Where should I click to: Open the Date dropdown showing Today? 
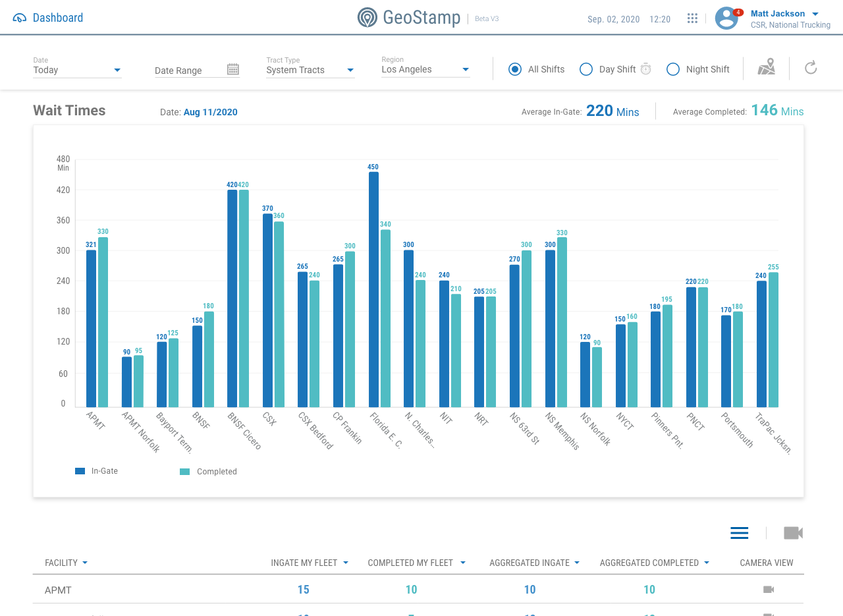[77, 70]
